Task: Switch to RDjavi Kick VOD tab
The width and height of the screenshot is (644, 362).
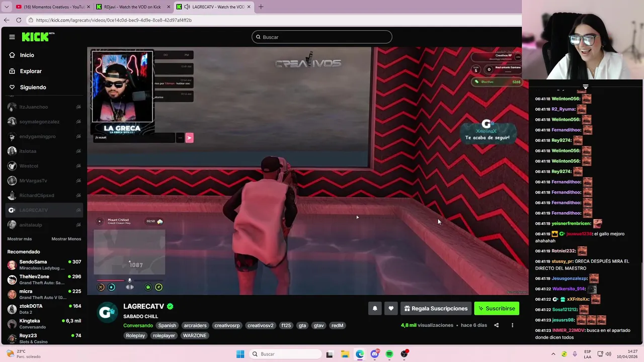Action: point(132,7)
